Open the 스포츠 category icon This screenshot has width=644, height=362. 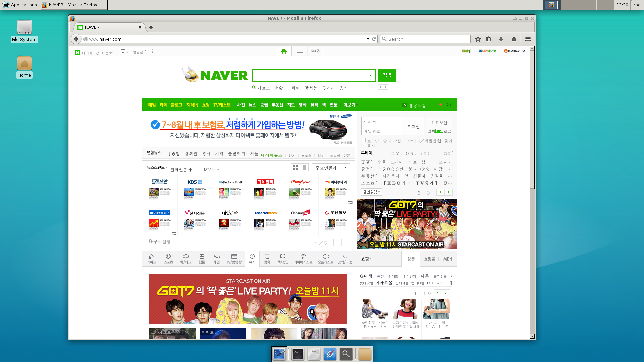[168, 259]
